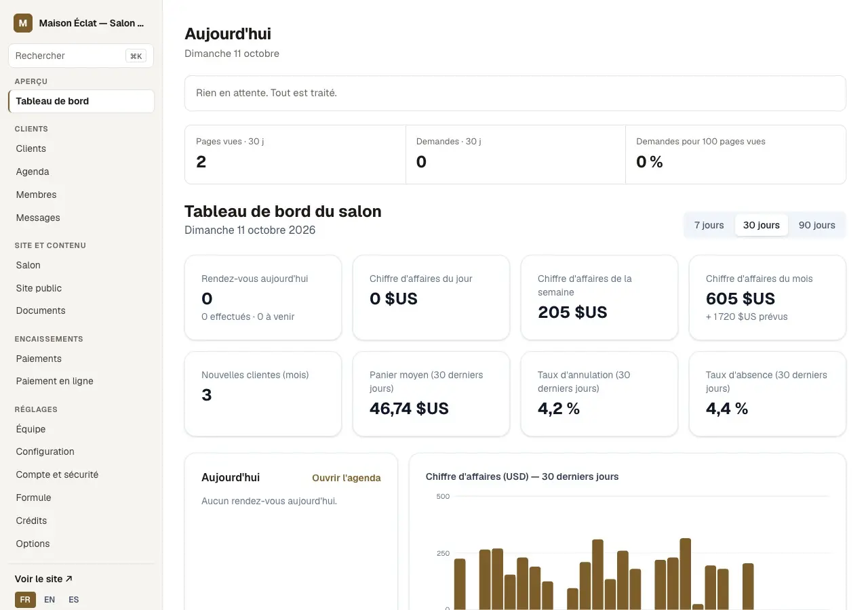Select Tableau de bord in sidebar

(81, 101)
